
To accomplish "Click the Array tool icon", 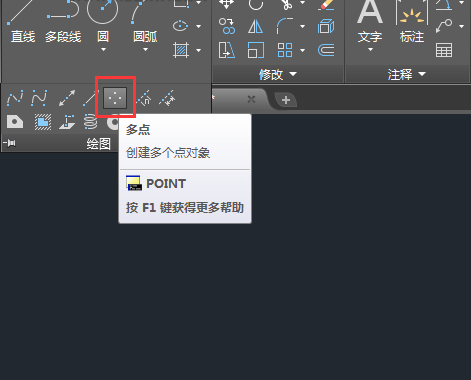I will tap(285, 50).
